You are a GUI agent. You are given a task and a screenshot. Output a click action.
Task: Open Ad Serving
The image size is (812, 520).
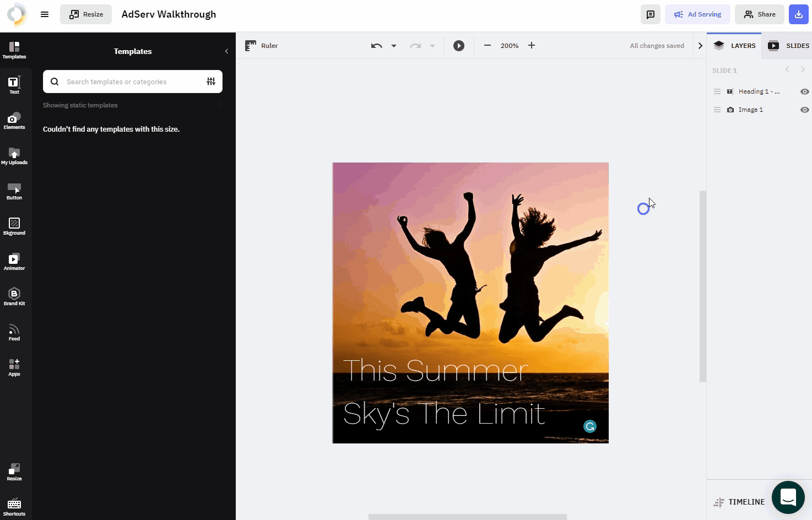[697, 14]
